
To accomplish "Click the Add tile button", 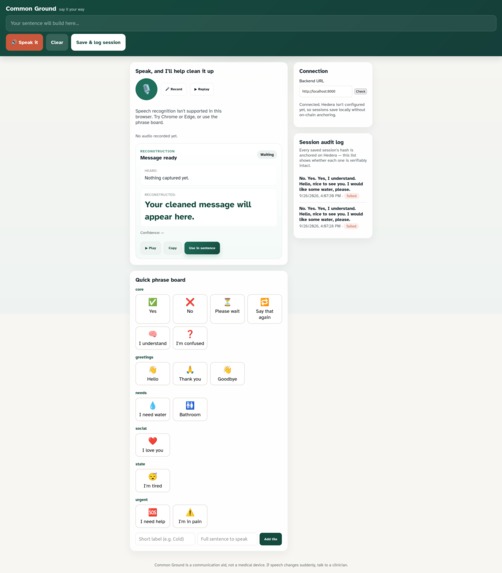I will point(271,539).
